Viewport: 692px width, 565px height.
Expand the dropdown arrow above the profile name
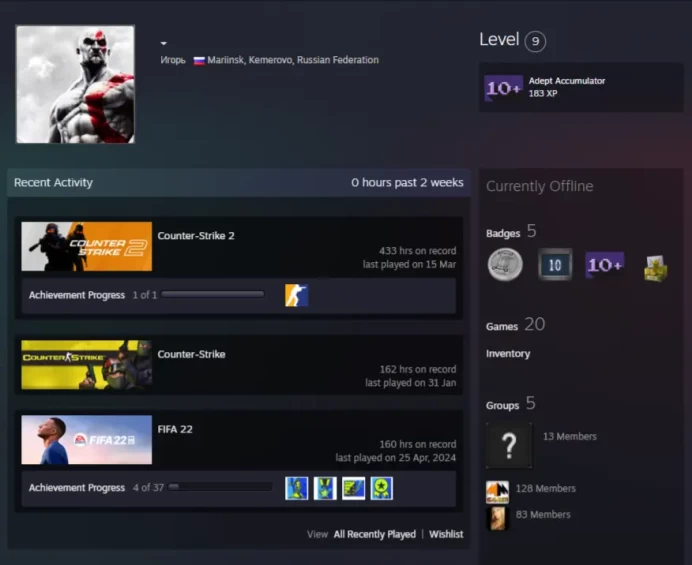[x=164, y=43]
